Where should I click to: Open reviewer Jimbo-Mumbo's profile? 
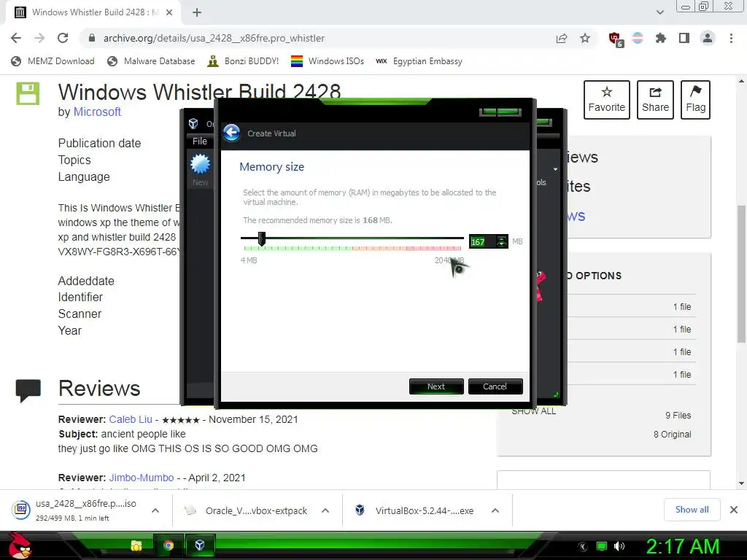(x=142, y=478)
